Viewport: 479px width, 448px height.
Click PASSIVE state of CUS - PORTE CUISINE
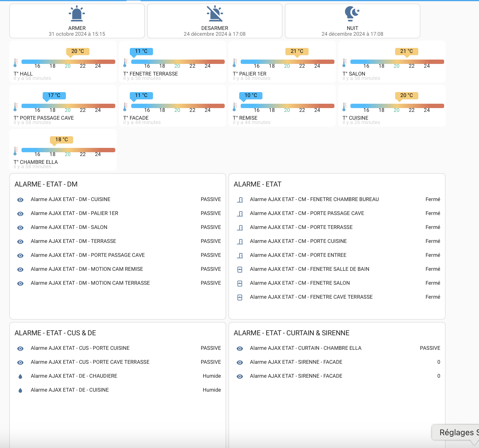[x=211, y=348]
